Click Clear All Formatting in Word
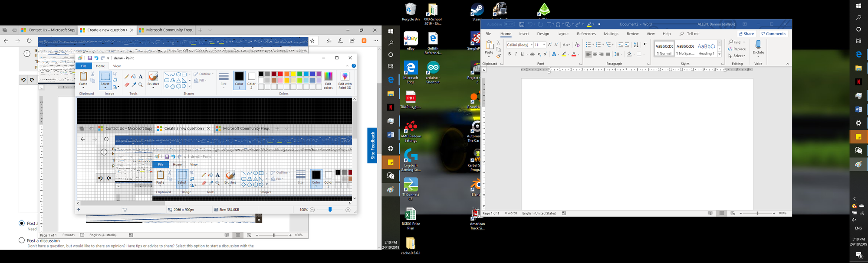This screenshot has height=263, width=868. [x=577, y=45]
